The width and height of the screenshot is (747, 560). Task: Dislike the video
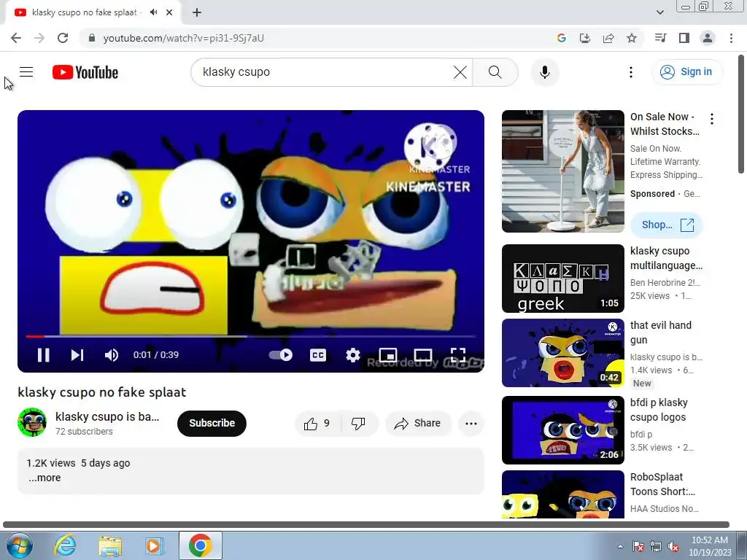(x=358, y=424)
